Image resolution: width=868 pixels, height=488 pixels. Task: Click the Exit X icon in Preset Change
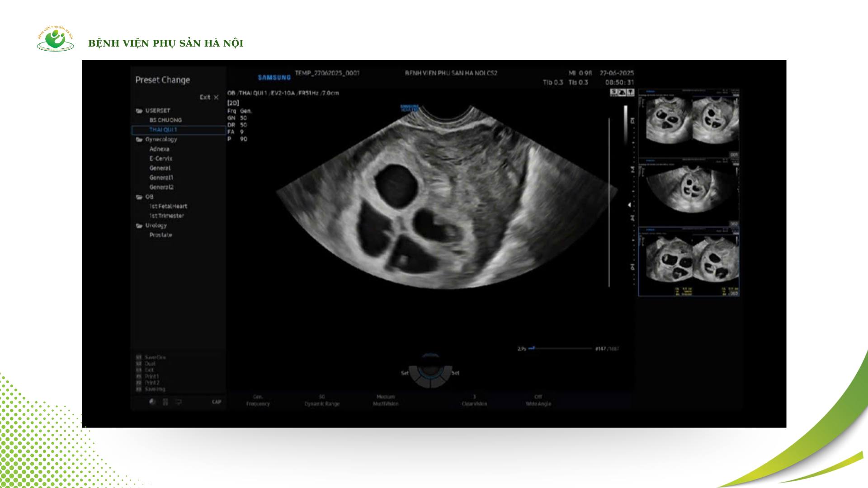coord(216,97)
